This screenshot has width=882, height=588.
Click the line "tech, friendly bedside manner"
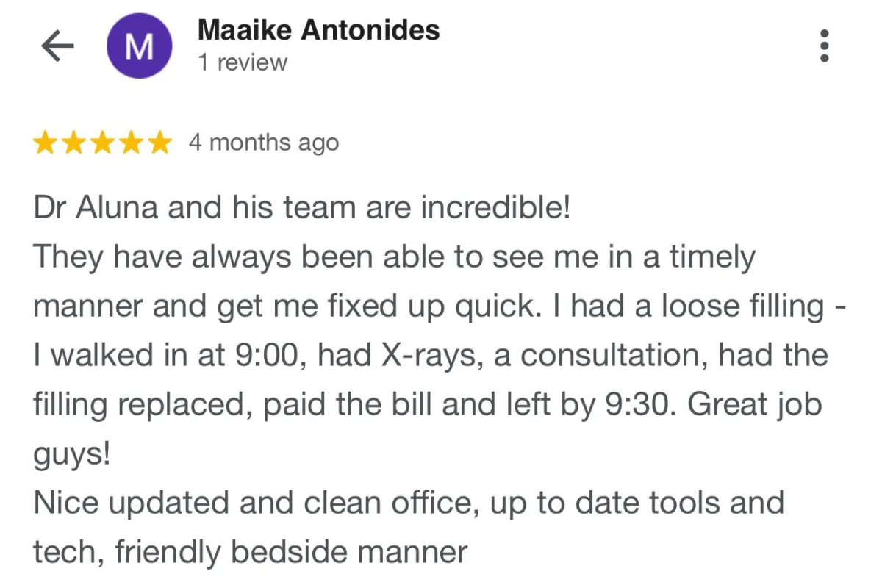point(251,552)
